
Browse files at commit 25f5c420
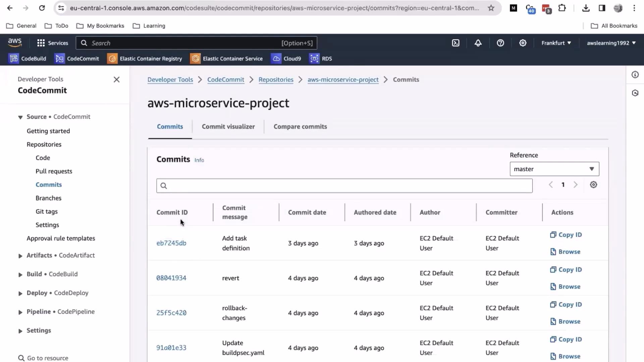pos(565,321)
